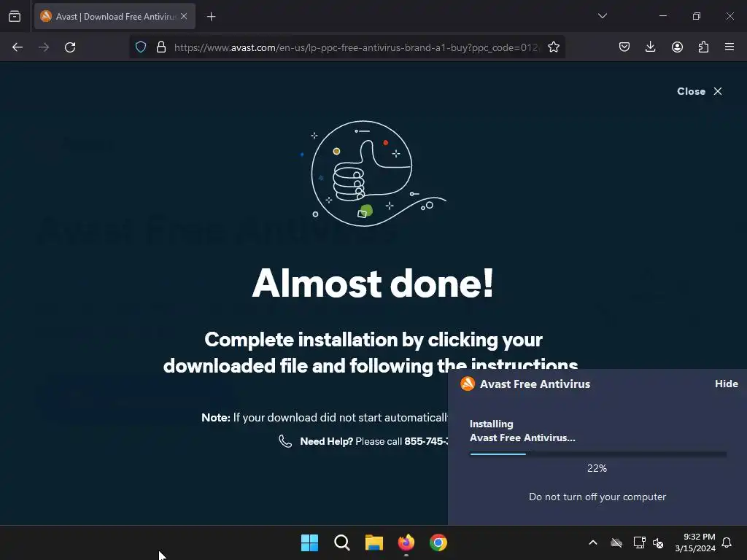The height and width of the screenshot is (560, 747).
Task: Go back to previous page
Action: (x=18, y=47)
